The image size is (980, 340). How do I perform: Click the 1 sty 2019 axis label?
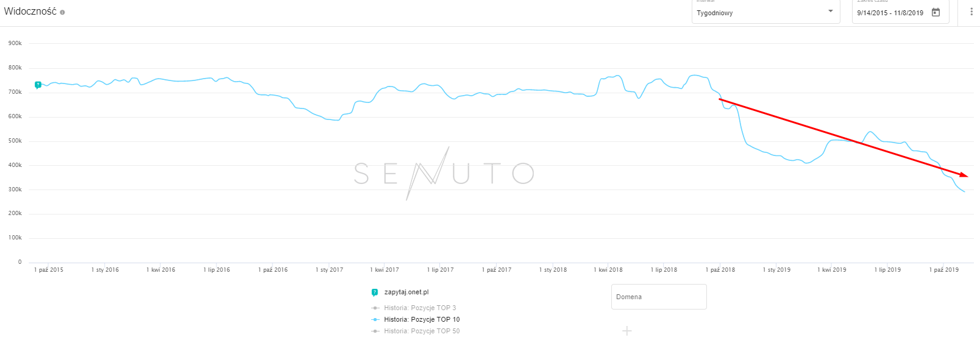776,269
